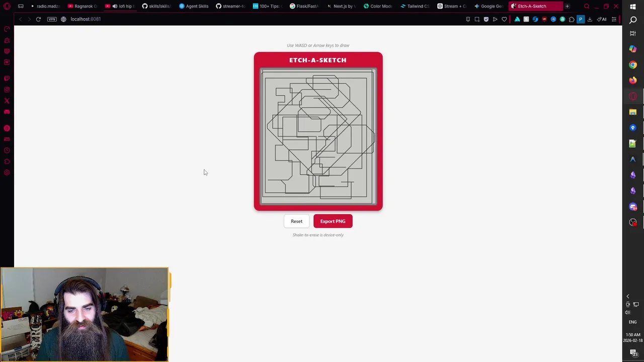Switch to the 100+ Tips tab
The width and height of the screenshot is (644, 362).
tap(268, 6)
